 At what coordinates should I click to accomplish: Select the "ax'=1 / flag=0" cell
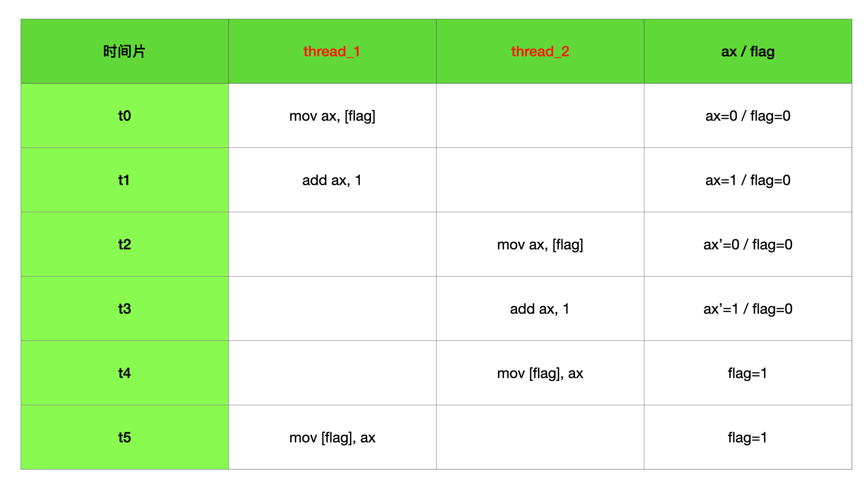click(748, 309)
